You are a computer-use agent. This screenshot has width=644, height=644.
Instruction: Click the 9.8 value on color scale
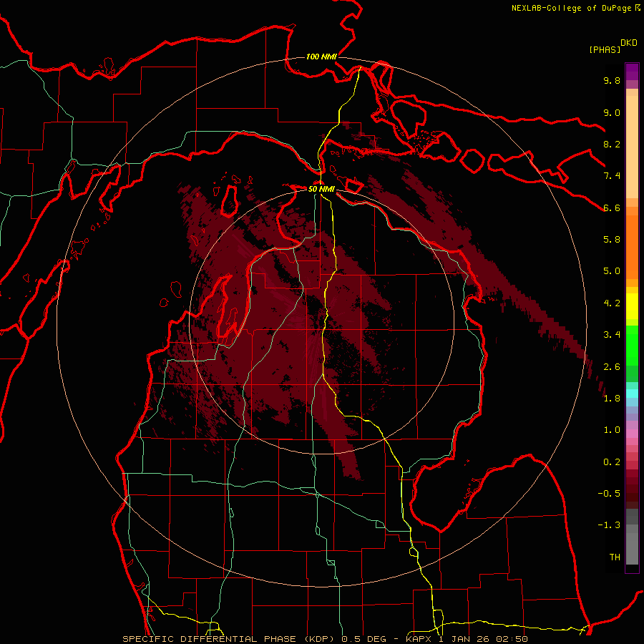click(612, 80)
